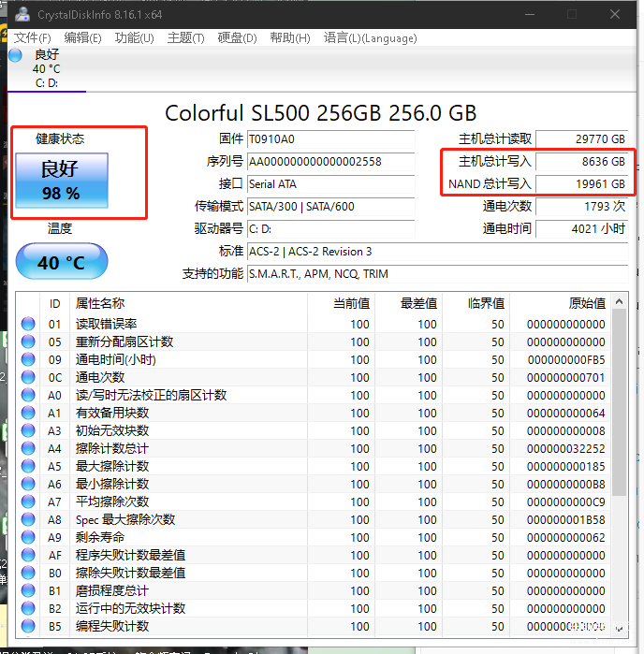Click status orb for 01 读取错误率

pyautogui.click(x=28, y=324)
